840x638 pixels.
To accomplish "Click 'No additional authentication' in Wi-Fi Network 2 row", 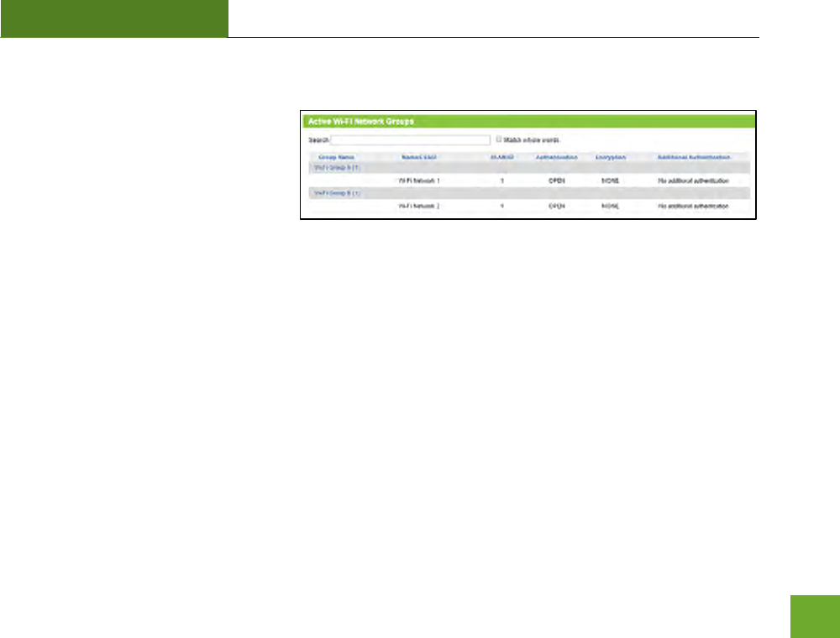I will coord(693,206).
